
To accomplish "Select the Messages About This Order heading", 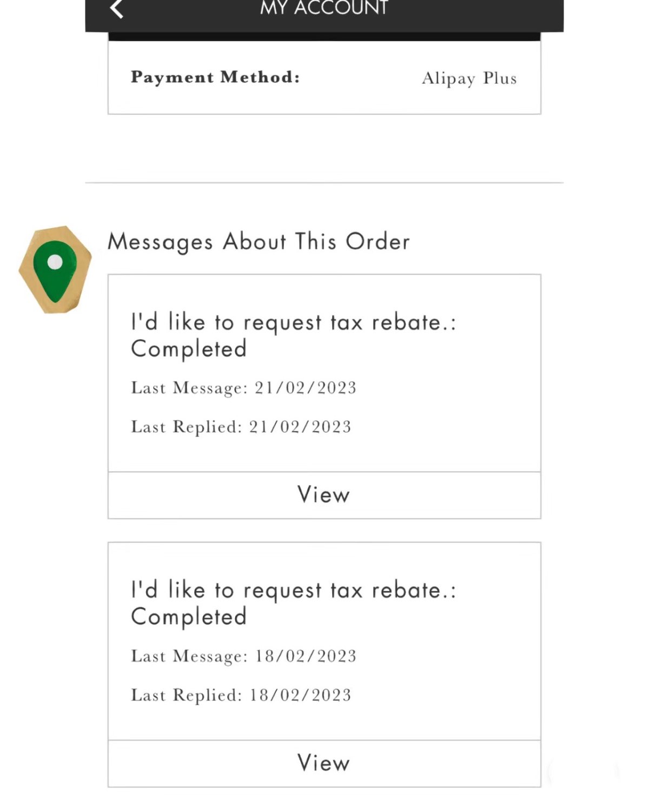I will point(259,242).
